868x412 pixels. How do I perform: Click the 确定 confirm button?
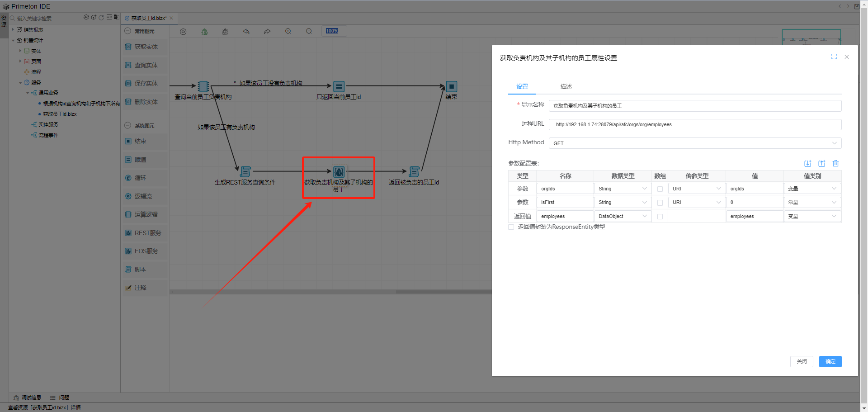point(830,361)
